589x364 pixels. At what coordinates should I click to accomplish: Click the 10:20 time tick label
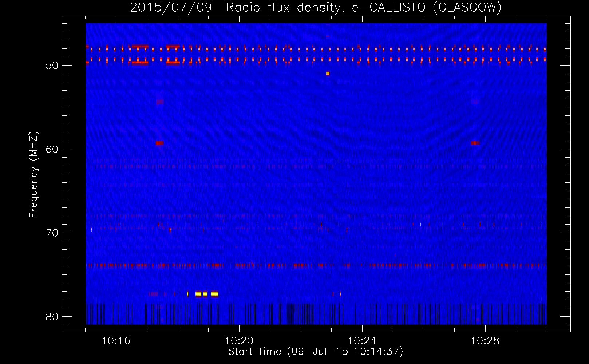tap(239, 341)
